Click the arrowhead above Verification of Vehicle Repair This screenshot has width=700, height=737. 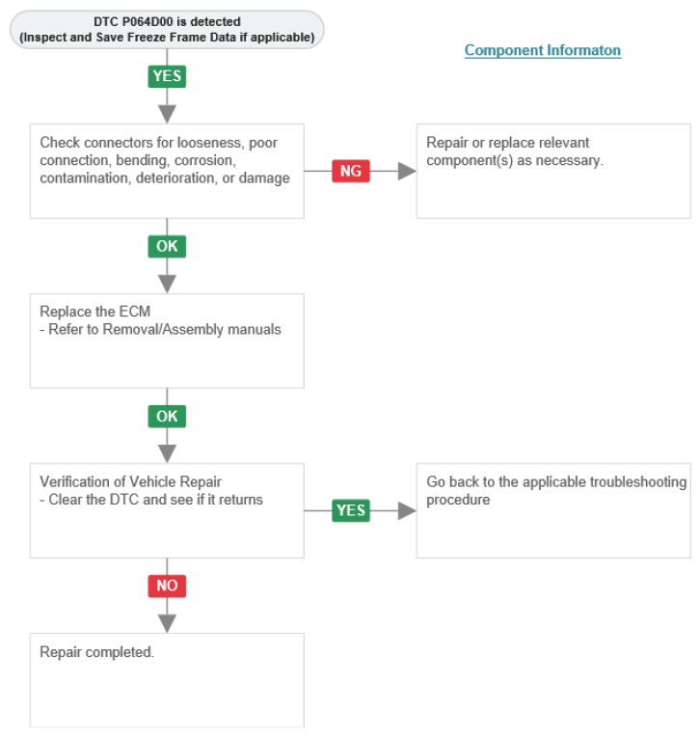tap(167, 454)
